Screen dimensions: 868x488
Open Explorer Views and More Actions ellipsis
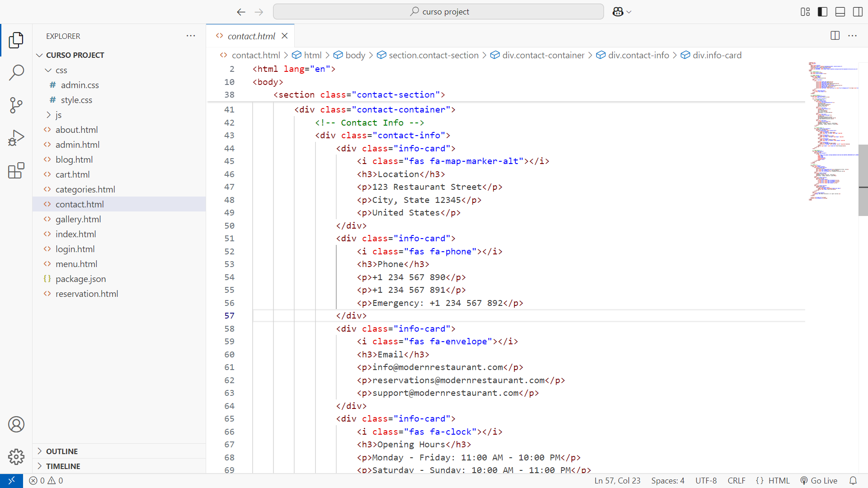(191, 36)
